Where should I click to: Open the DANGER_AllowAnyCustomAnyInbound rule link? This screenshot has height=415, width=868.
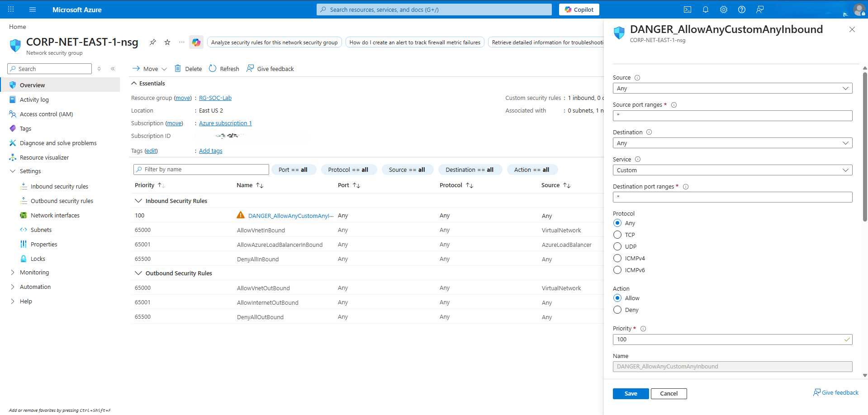291,216
